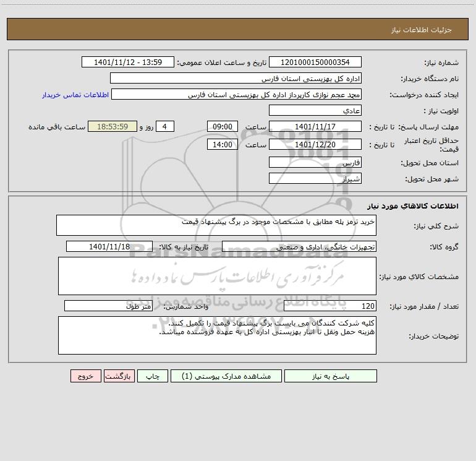Click the priority field showing عادي
The image size is (476, 461).
[x=315, y=110]
